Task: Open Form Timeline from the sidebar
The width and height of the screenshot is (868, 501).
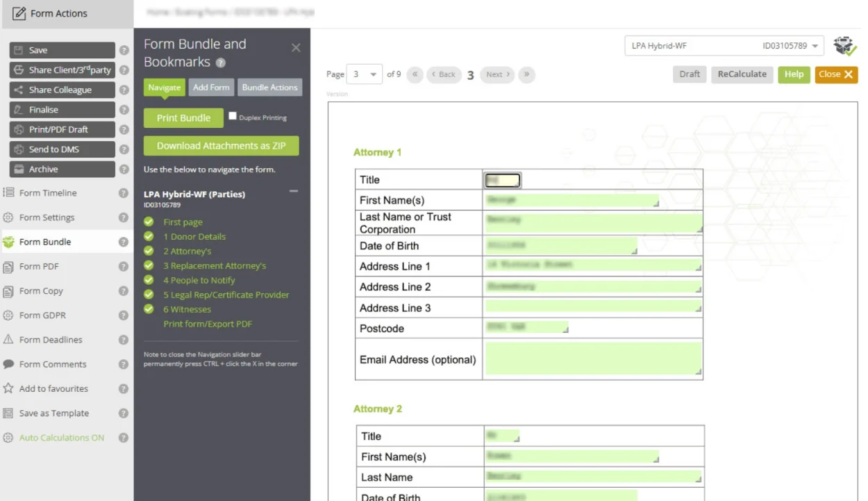Action: point(8,192)
